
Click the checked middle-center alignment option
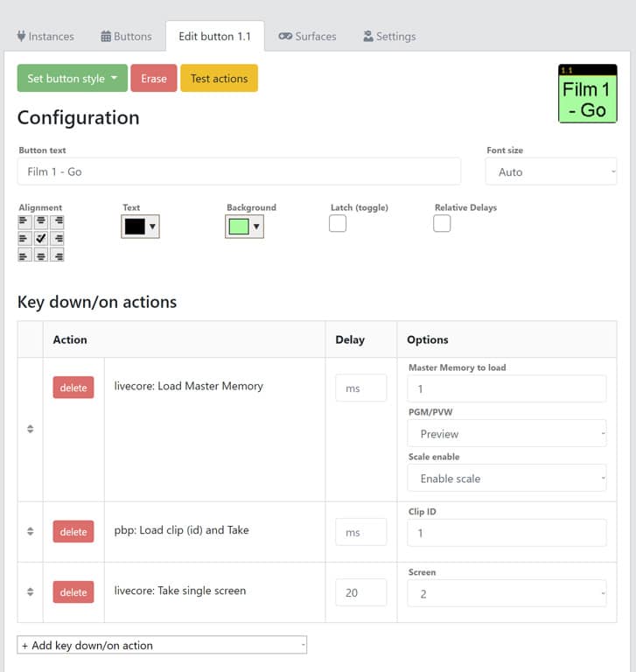[41, 238]
